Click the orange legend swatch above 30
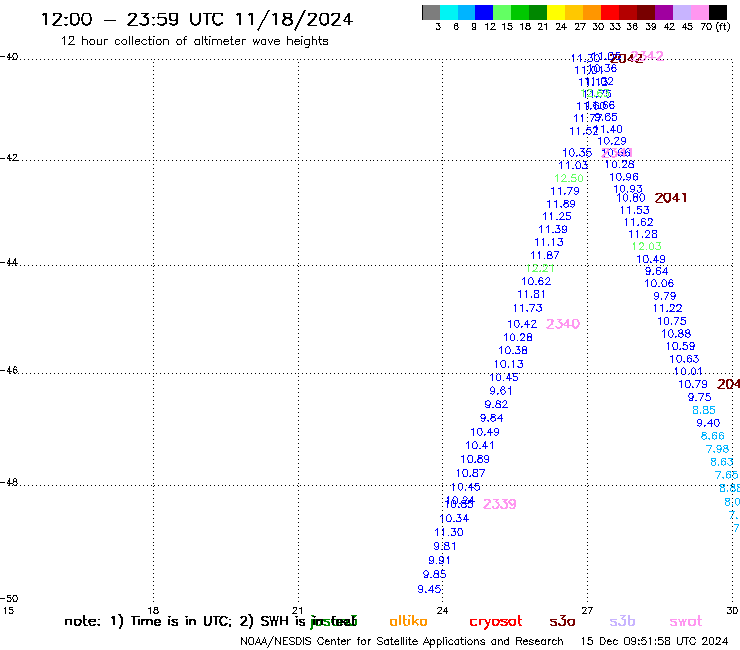 tap(592, 12)
